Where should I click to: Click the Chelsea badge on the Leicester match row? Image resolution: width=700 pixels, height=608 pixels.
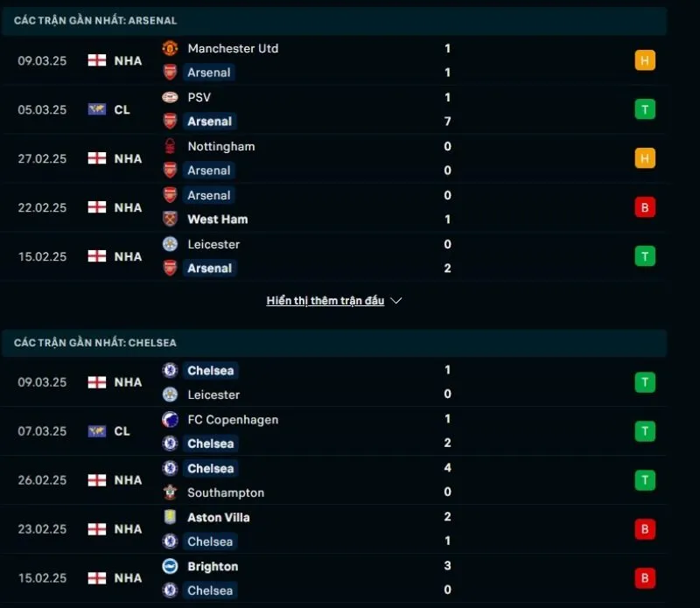pyautogui.click(x=168, y=371)
